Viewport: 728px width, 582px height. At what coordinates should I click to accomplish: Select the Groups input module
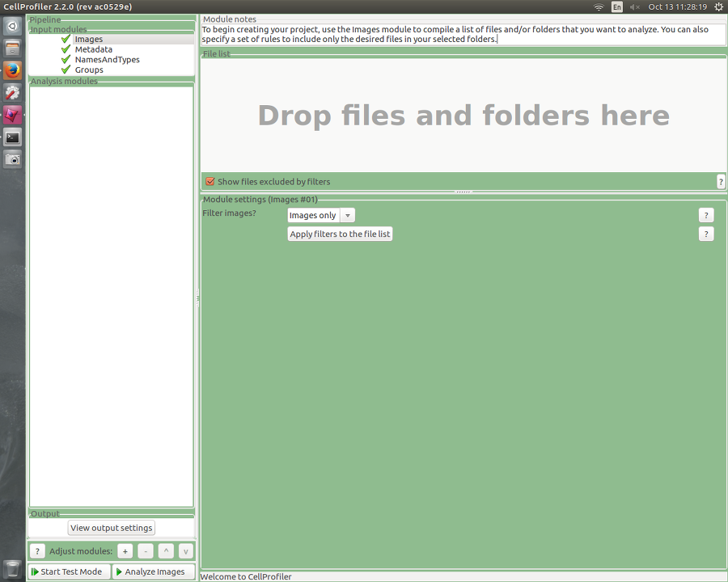tap(89, 70)
